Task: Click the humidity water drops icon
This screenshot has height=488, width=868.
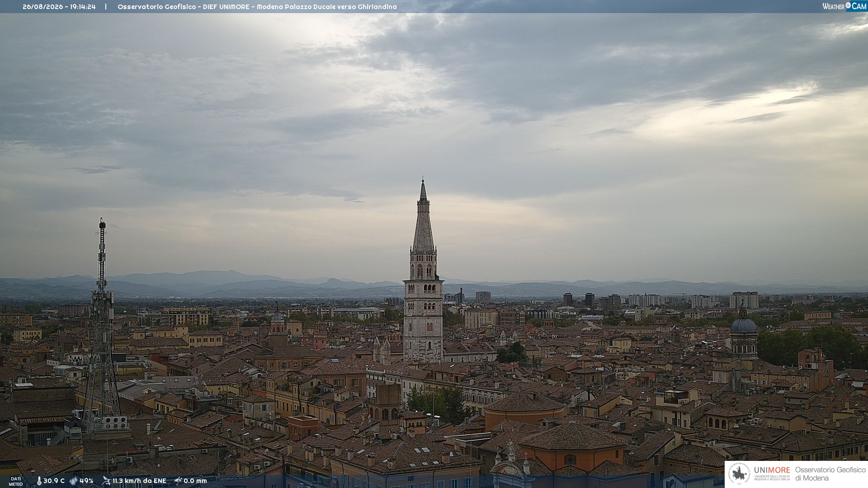Action: pos(74,481)
